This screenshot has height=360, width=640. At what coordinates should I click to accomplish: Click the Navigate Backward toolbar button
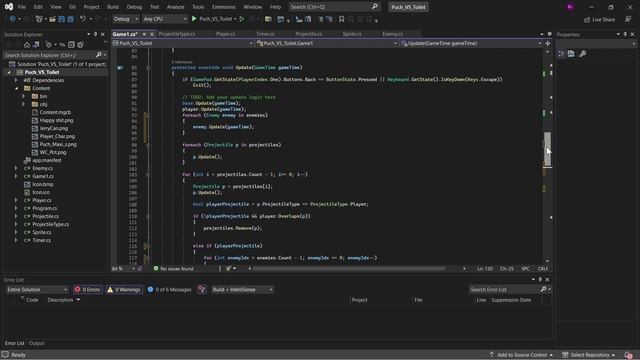pos(12,19)
